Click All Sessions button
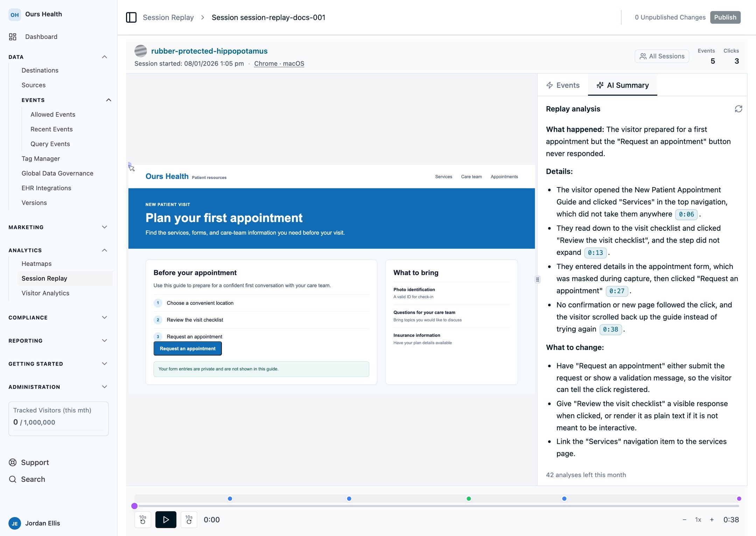The height and width of the screenshot is (536, 756). (x=662, y=56)
